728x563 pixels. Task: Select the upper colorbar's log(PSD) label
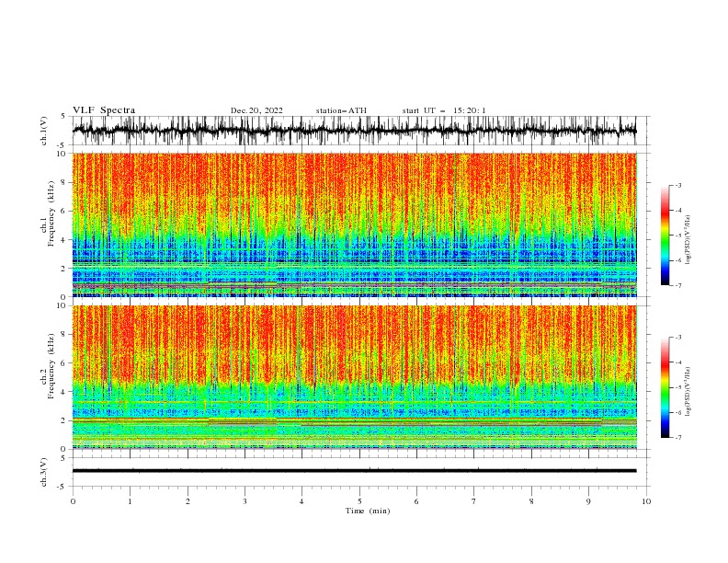point(688,240)
